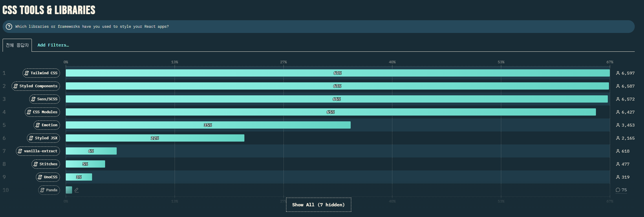Click the person icon next to 477
644x217 pixels.
tap(618, 164)
